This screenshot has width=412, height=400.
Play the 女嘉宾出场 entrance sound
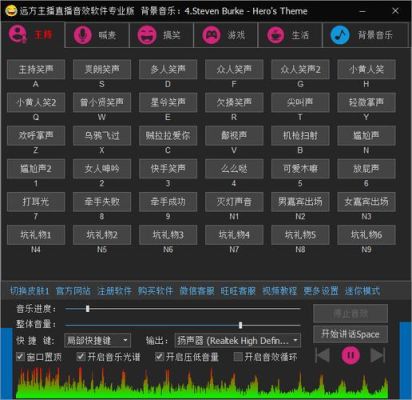[366, 202]
